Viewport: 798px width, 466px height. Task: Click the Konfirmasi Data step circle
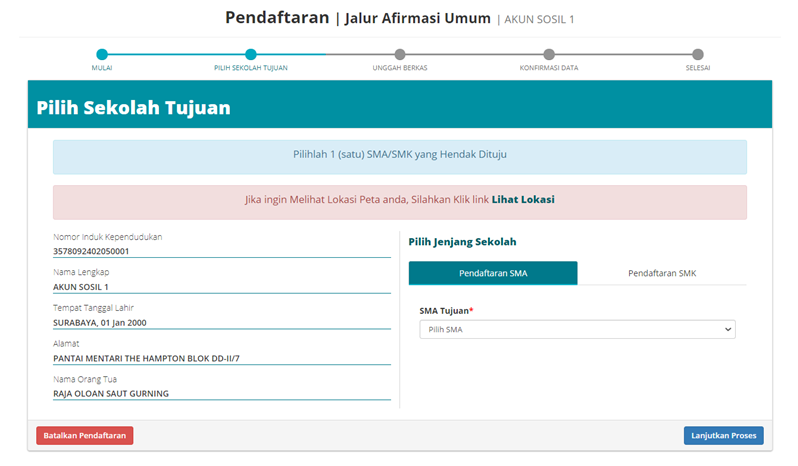click(x=549, y=54)
